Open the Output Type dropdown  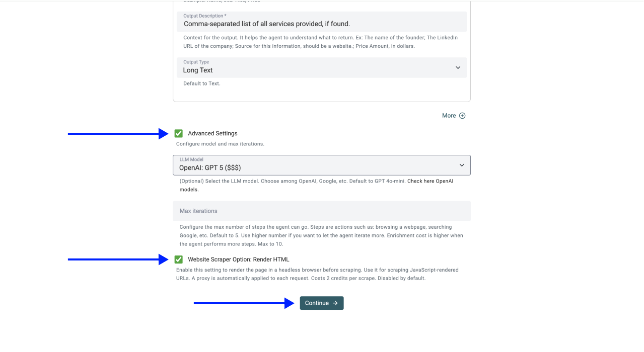pyautogui.click(x=321, y=67)
